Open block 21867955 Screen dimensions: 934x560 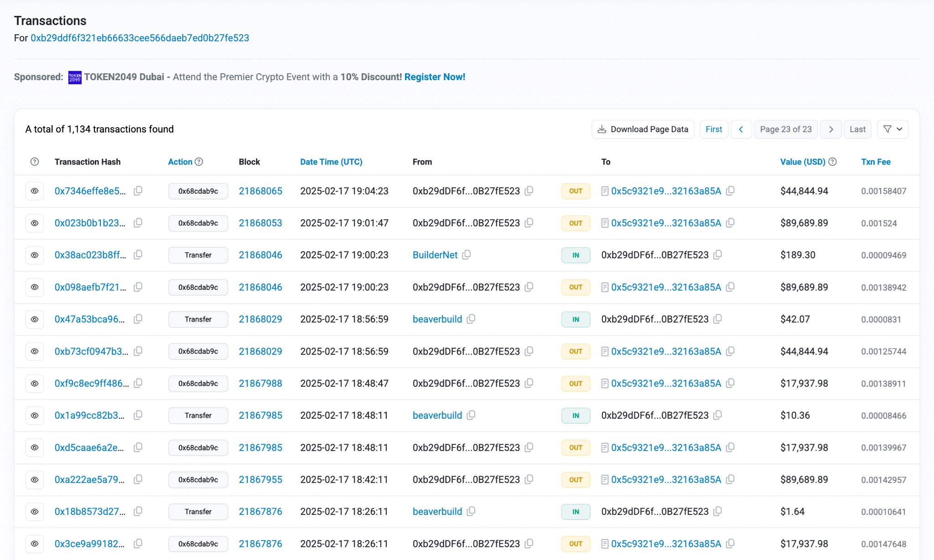point(260,479)
